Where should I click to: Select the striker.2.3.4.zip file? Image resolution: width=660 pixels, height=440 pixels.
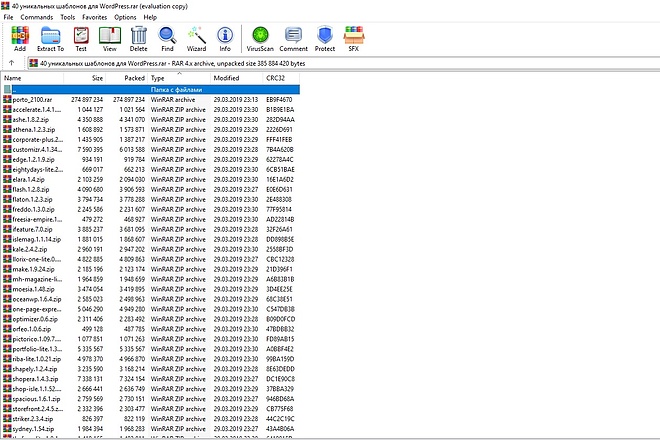tap(33, 419)
